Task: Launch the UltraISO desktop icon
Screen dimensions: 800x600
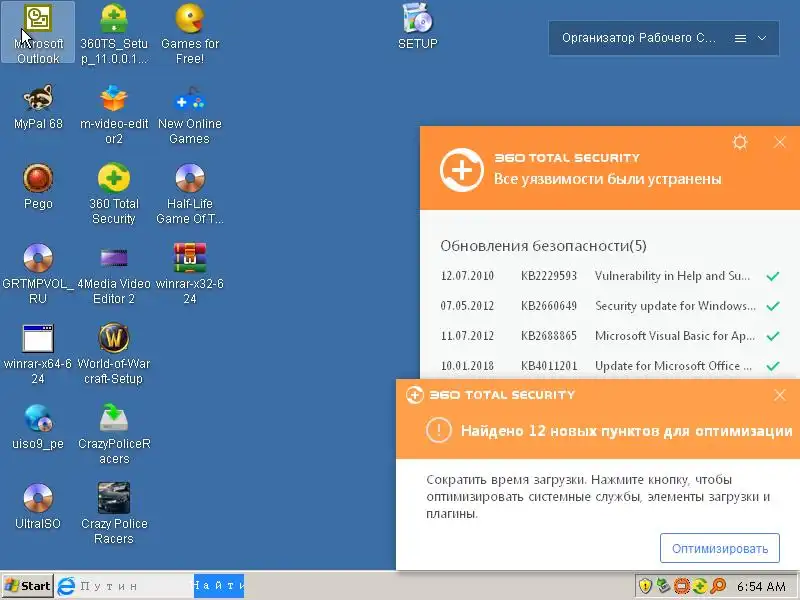Action: (38, 507)
